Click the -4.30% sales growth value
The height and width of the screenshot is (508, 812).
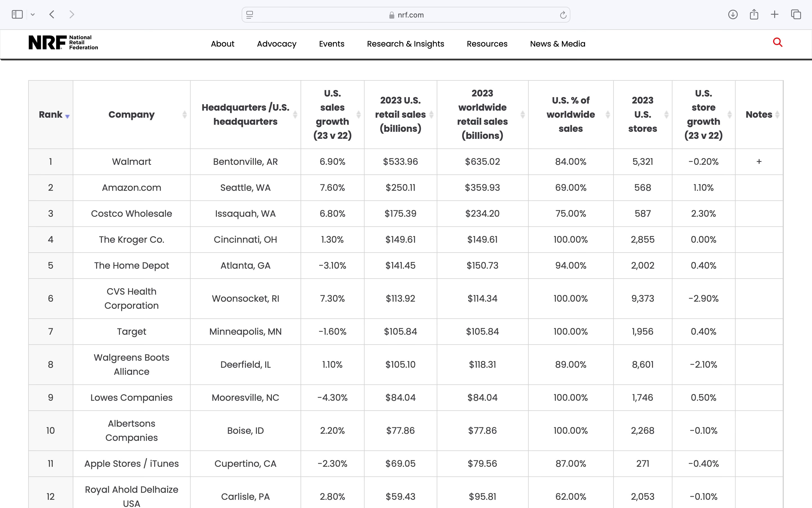332,397
